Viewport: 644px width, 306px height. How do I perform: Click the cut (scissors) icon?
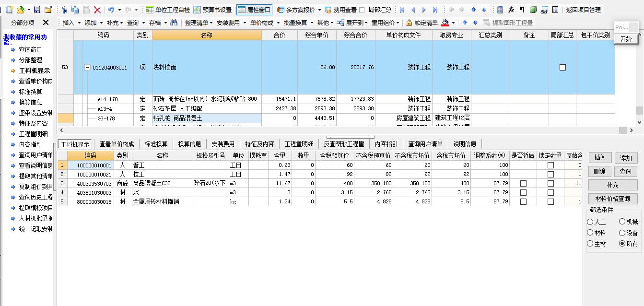coord(64,10)
